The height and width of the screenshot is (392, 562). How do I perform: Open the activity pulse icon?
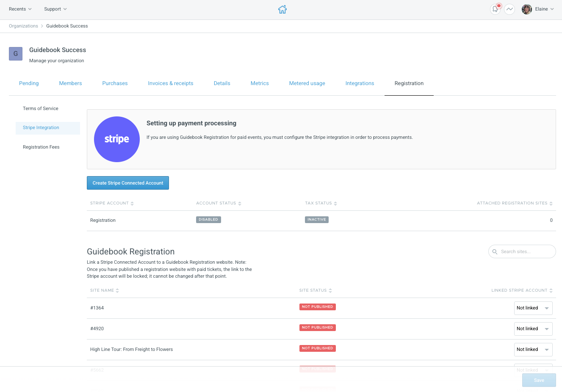click(509, 9)
